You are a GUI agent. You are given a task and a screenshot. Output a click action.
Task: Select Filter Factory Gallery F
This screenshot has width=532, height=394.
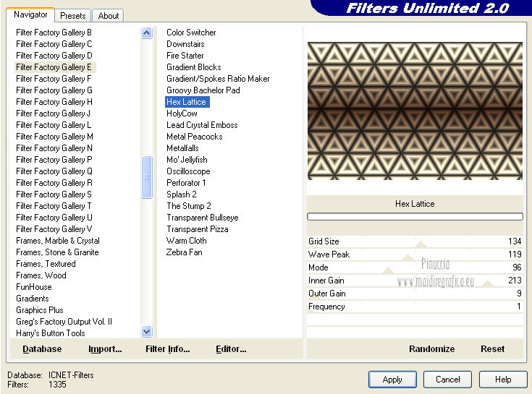click(x=54, y=79)
